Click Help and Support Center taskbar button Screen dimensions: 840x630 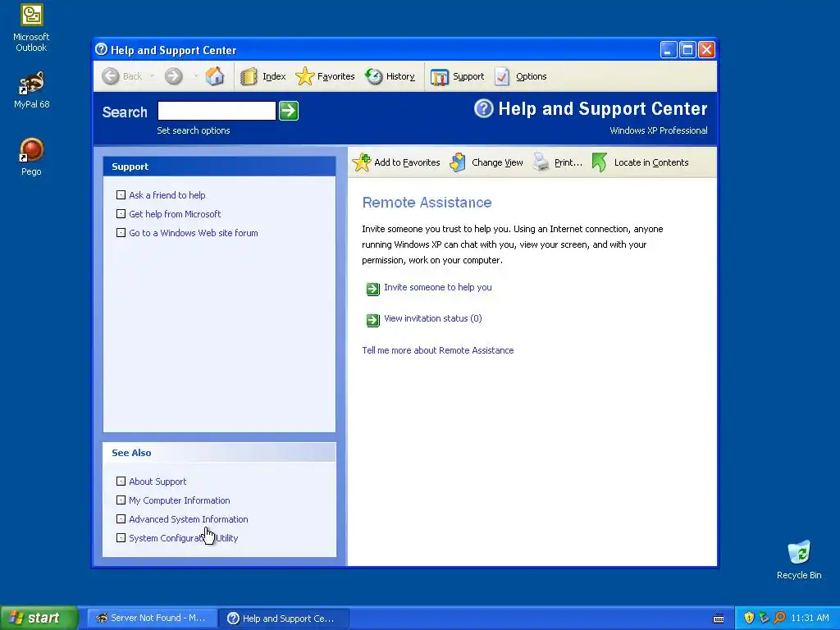(283, 619)
